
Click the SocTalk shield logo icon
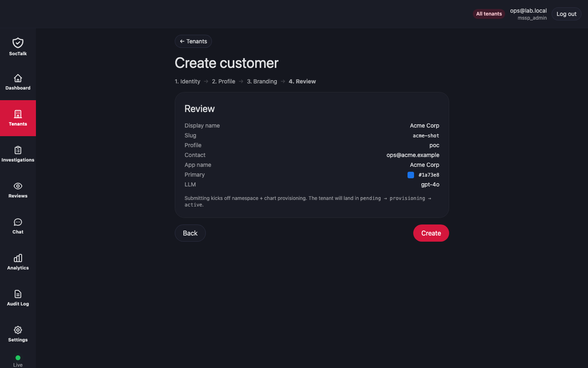18,43
